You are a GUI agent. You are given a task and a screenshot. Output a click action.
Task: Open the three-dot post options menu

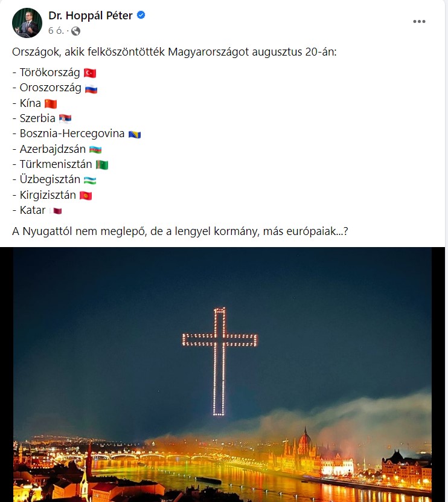click(x=419, y=22)
